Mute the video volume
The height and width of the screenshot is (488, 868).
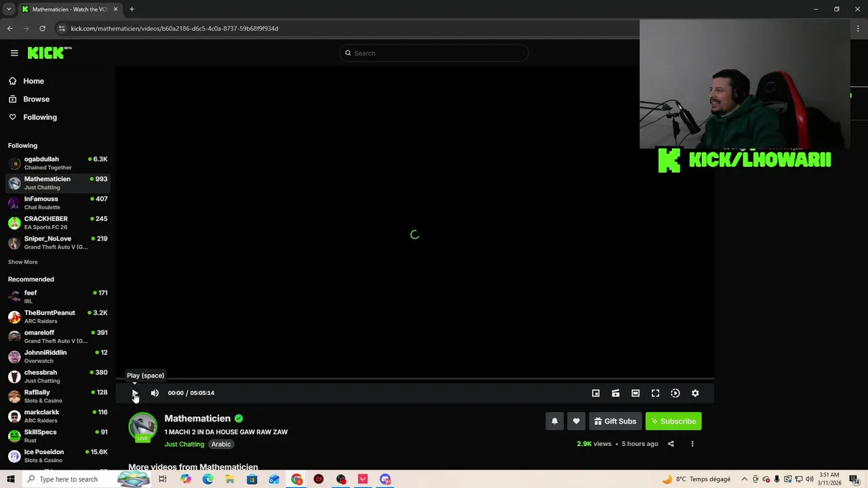(x=155, y=393)
